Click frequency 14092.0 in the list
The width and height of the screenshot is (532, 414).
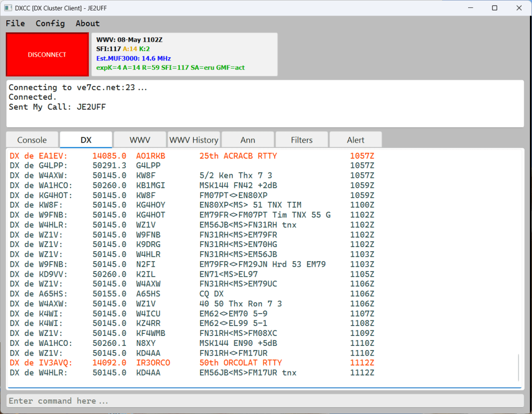pos(109,363)
